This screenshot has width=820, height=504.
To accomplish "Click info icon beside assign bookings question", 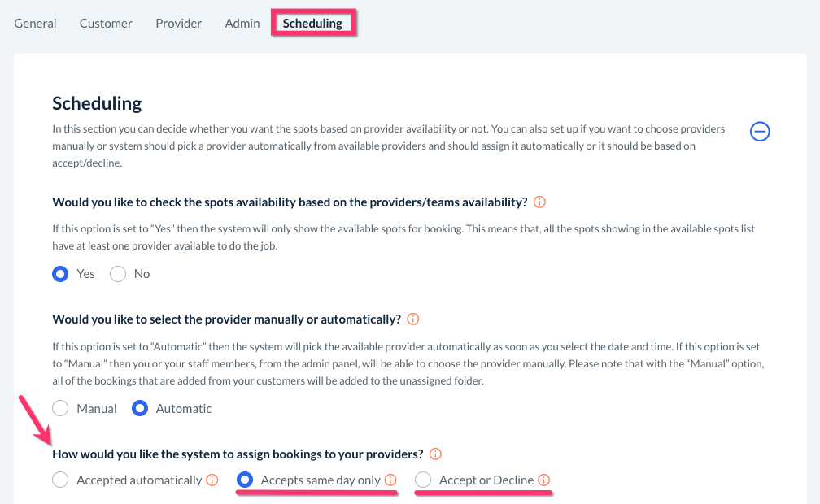I will point(435,454).
